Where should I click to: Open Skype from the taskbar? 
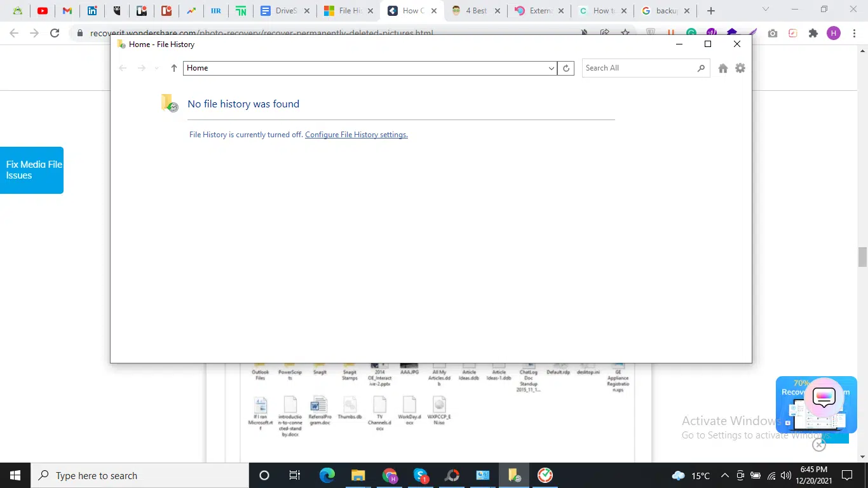(420, 475)
